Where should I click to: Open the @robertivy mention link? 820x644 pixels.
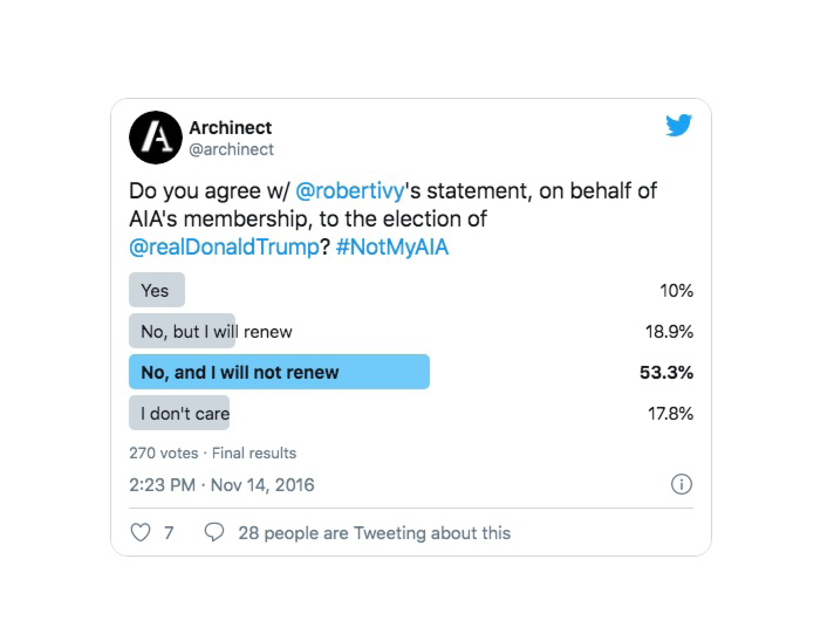tap(350, 191)
